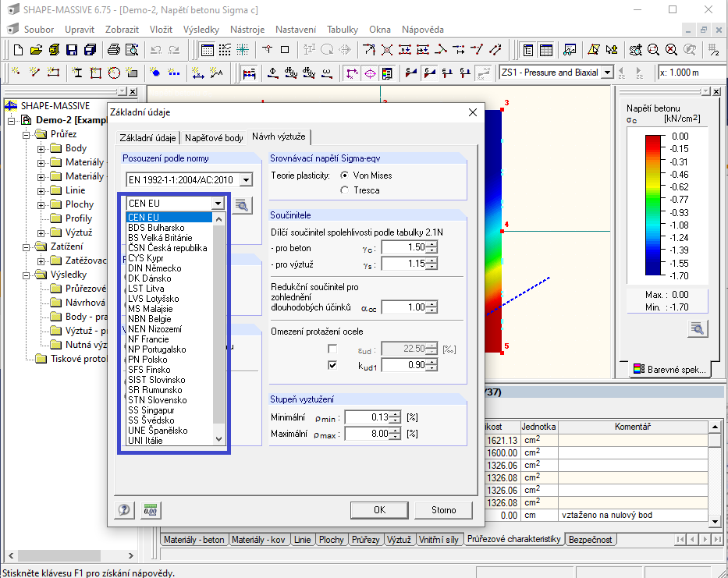This screenshot has width=728, height=578.
Task: Click the magnifier icon beside the CEN EU dropdown
Action: coord(242,205)
